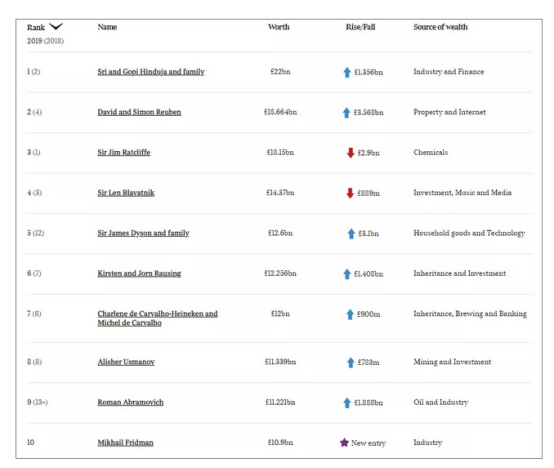
Task: Click the blue rise arrow next to £3.568bn
Action: tap(347, 113)
